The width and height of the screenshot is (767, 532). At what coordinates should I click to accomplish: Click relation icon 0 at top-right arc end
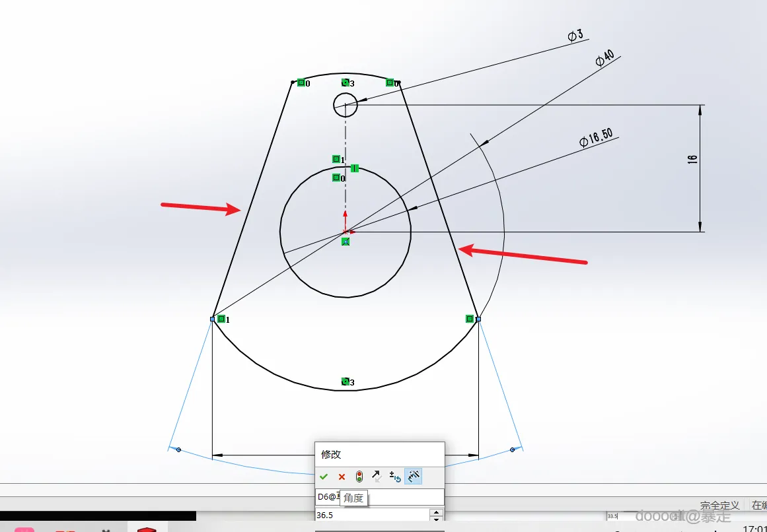pos(389,83)
